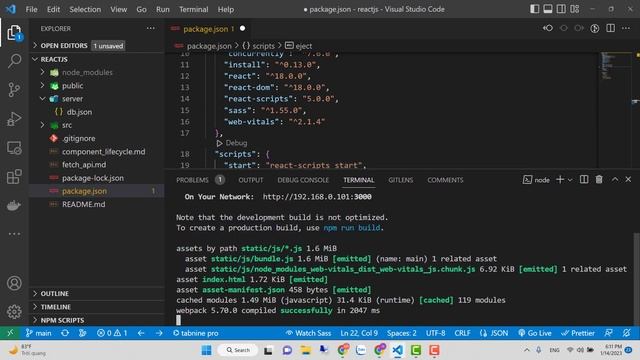This screenshot has height=360, width=640.
Task: Switch to the GitLens panel tab
Action: [x=400, y=180]
